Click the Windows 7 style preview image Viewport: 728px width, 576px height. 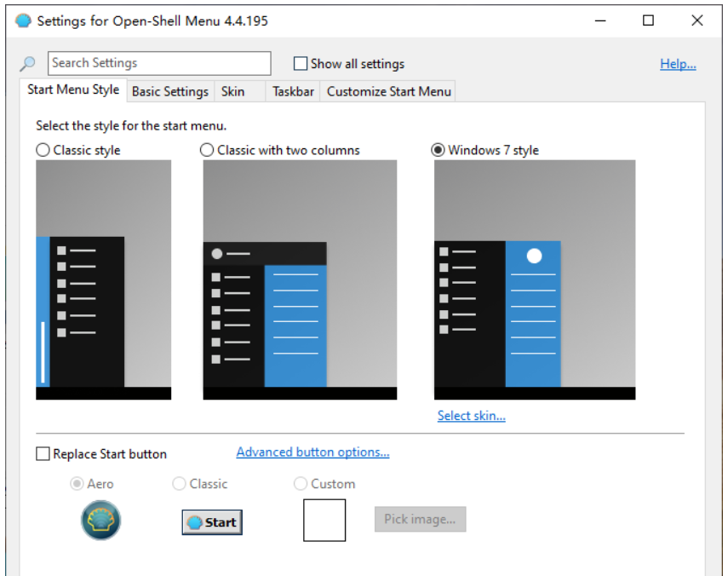[x=534, y=279]
